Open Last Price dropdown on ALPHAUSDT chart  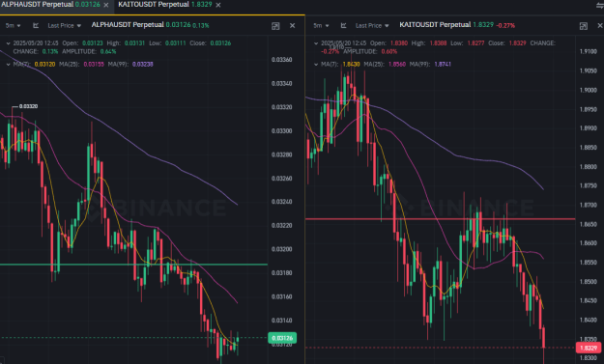[65, 25]
